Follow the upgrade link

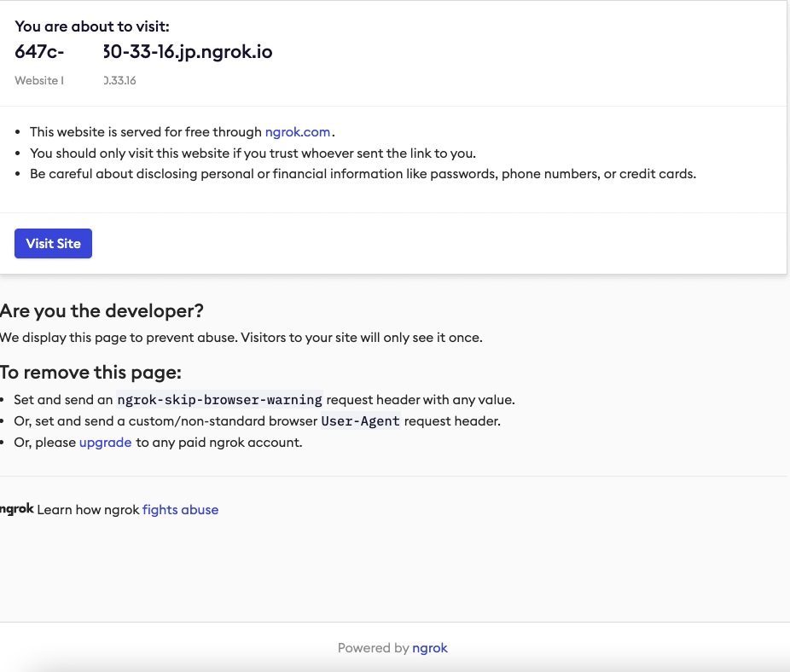click(x=105, y=443)
